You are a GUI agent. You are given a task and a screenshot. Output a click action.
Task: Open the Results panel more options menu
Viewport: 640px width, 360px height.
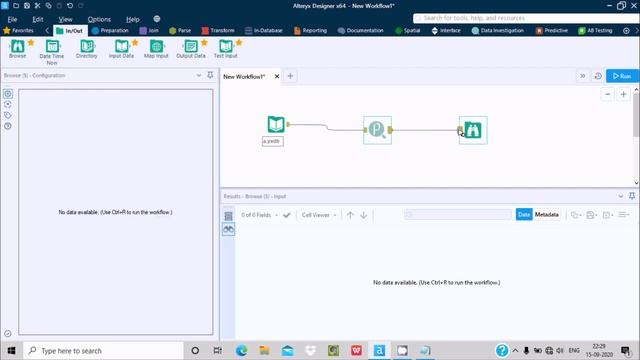tap(624, 215)
